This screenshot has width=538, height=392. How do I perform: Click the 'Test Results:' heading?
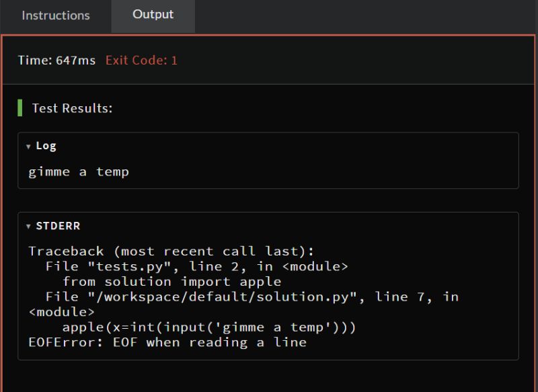pos(72,108)
